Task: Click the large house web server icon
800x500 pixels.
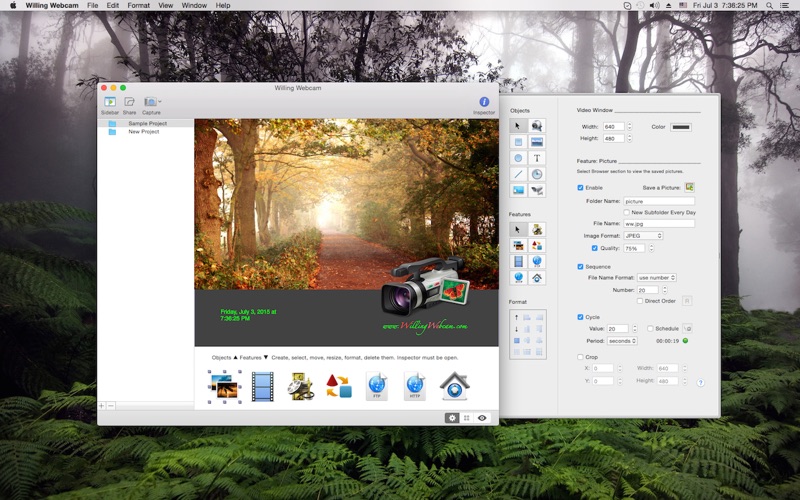Action: click(x=454, y=386)
